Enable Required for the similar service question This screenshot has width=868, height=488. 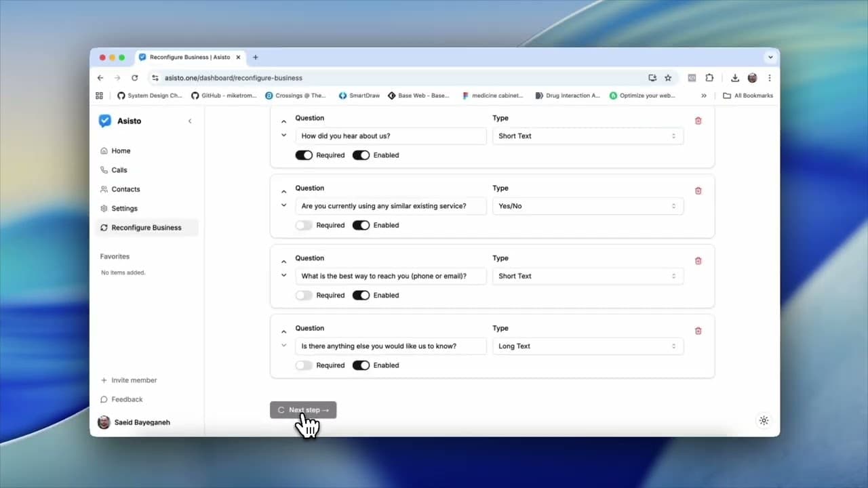[304, 225]
